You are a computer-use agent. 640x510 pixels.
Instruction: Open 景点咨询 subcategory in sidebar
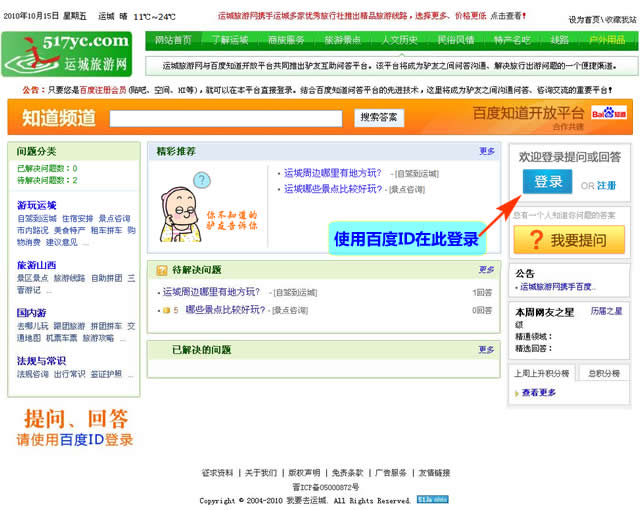[114, 219]
